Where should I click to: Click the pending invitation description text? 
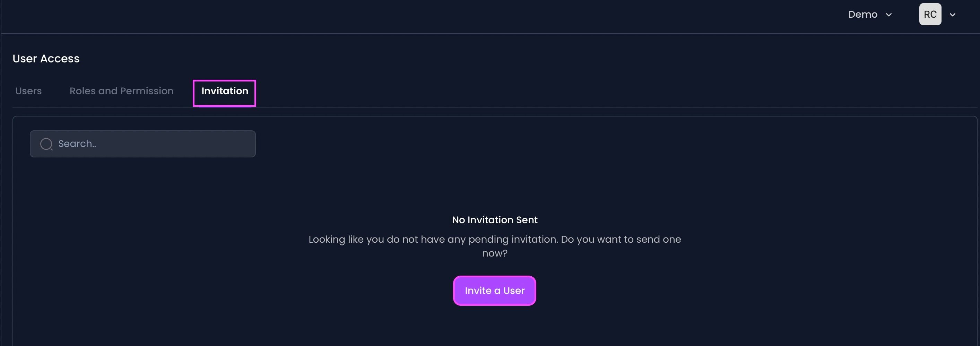tap(495, 246)
